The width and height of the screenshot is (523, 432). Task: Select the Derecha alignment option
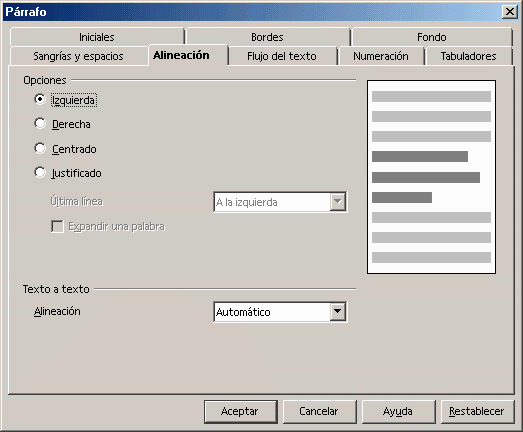(40, 123)
